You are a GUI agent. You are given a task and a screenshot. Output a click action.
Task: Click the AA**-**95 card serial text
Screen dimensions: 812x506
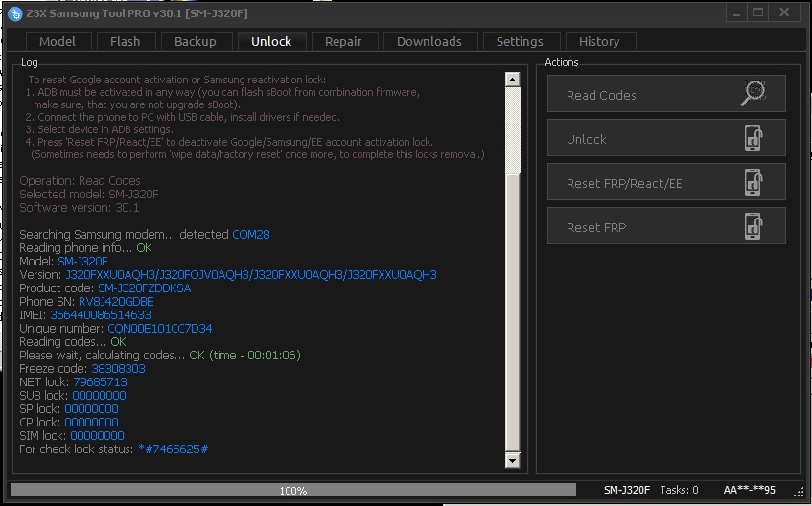(750, 490)
